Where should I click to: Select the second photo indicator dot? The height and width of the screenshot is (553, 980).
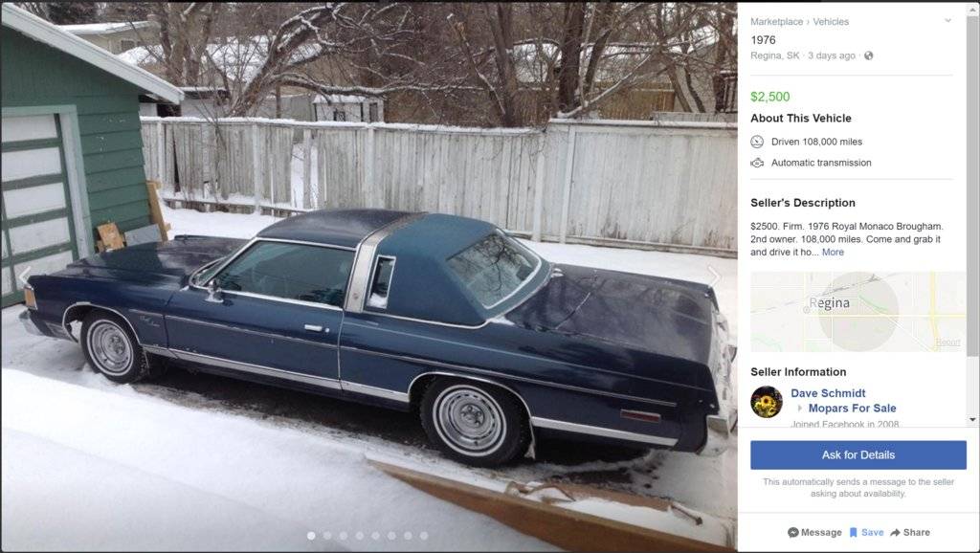coord(327,536)
